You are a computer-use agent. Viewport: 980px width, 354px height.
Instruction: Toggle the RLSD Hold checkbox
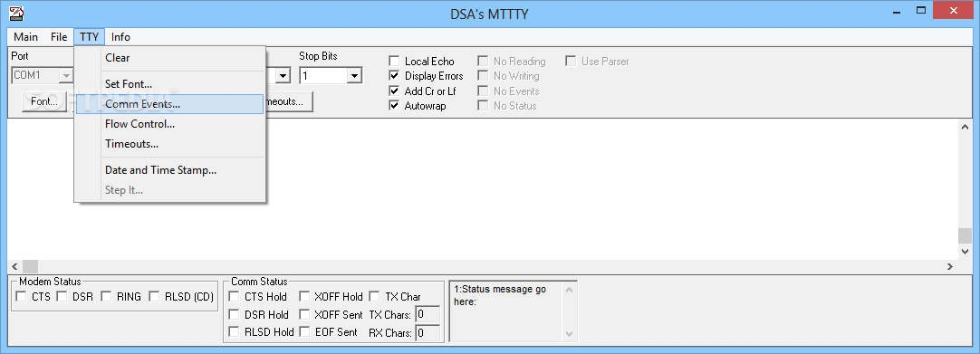[234, 331]
